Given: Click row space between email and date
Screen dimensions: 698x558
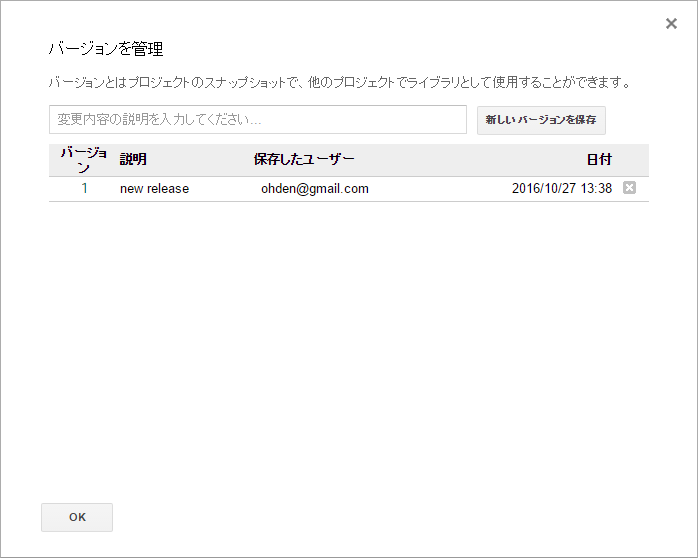Looking at the screenshot, I should (x=440, y=188).
